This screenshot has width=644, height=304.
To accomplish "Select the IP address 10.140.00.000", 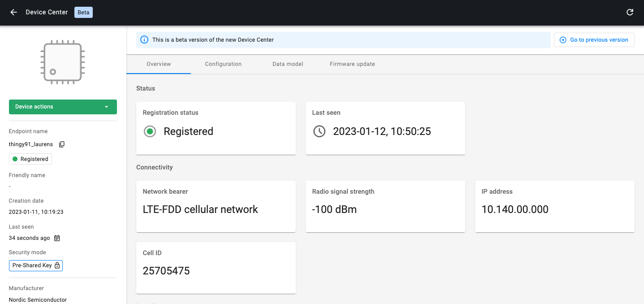I will tap(515, 209).
